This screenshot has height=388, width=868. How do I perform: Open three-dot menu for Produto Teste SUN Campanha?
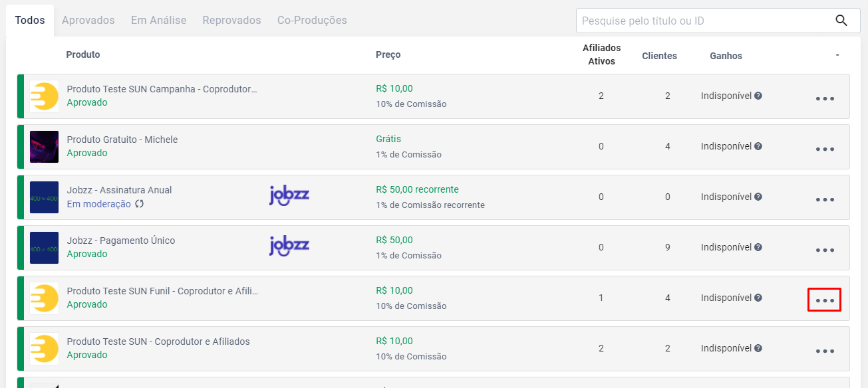(x=825, y=99)
